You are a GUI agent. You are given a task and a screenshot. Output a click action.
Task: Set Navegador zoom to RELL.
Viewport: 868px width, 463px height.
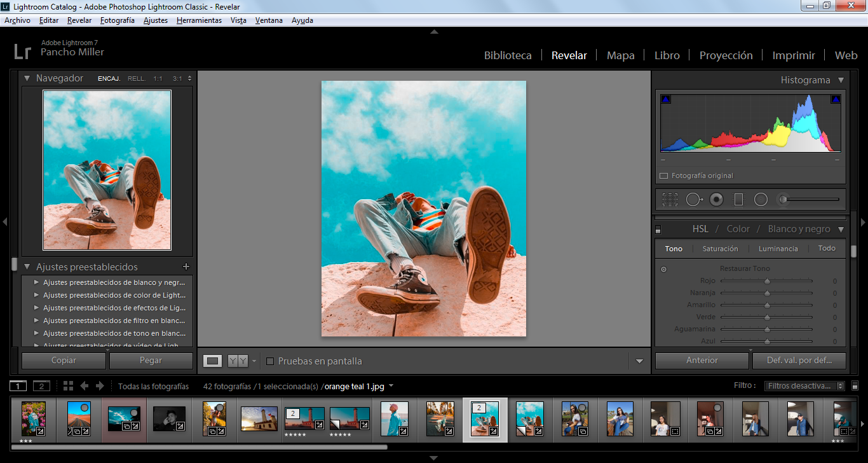click(136, 79)
